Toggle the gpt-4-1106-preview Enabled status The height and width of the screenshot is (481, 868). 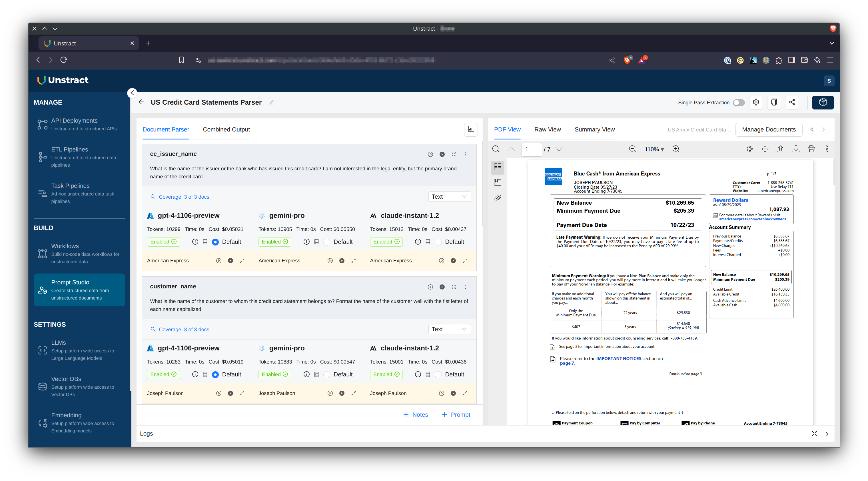point(163,241)
